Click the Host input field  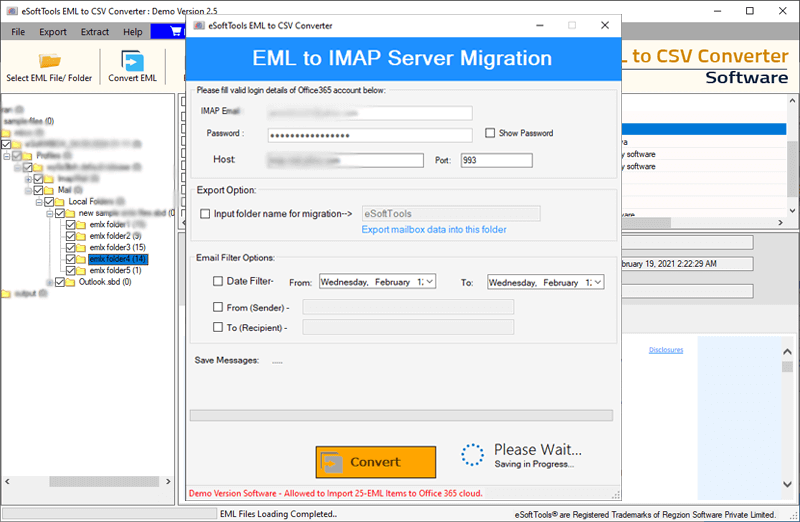click(345, 160)
